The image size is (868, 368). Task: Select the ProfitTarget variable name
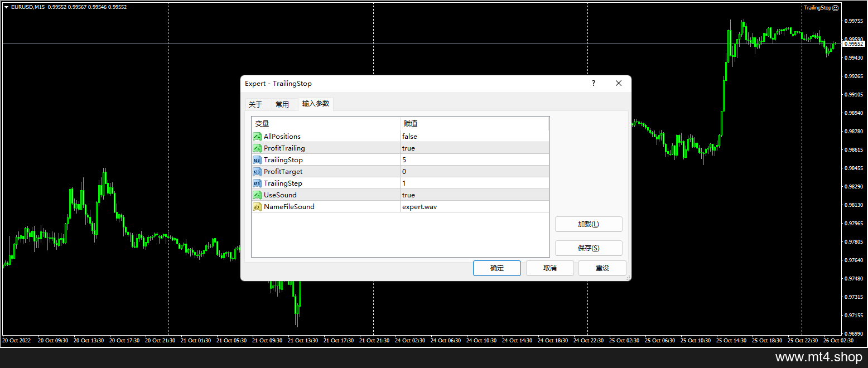coord(283,171)
